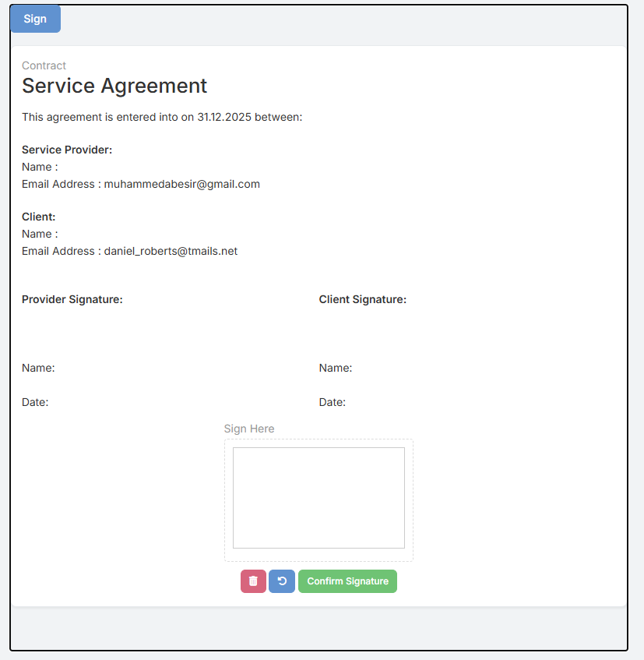Click the Service Agreement heading
Screen dimensions: 644x660
[114, 86]
